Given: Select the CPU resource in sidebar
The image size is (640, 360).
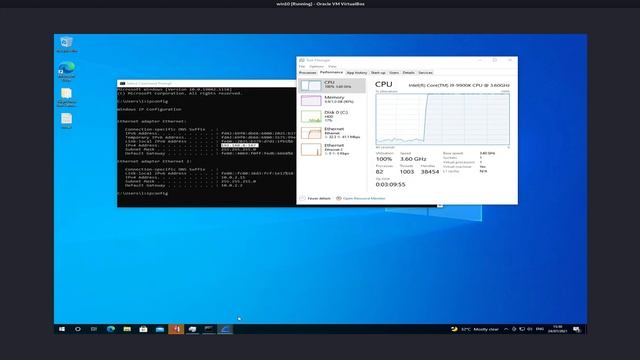Looking at the screenshot, I should (x=332, y=85).
